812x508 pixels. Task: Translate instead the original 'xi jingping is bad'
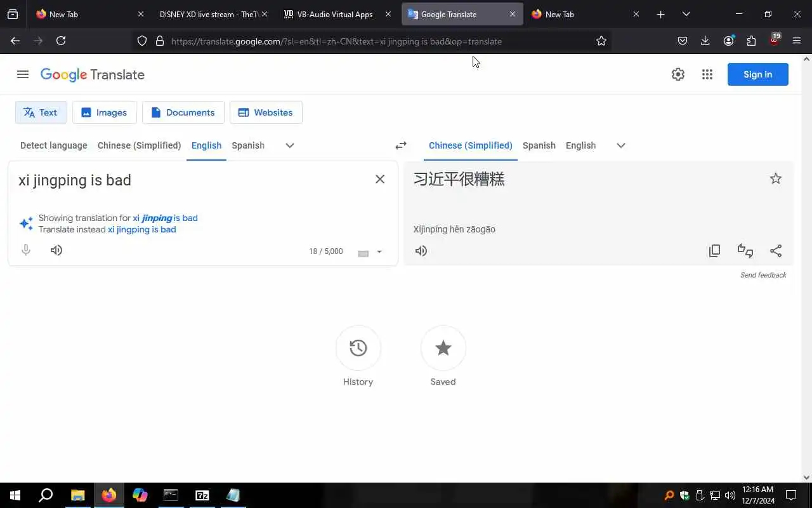(141, 229)
